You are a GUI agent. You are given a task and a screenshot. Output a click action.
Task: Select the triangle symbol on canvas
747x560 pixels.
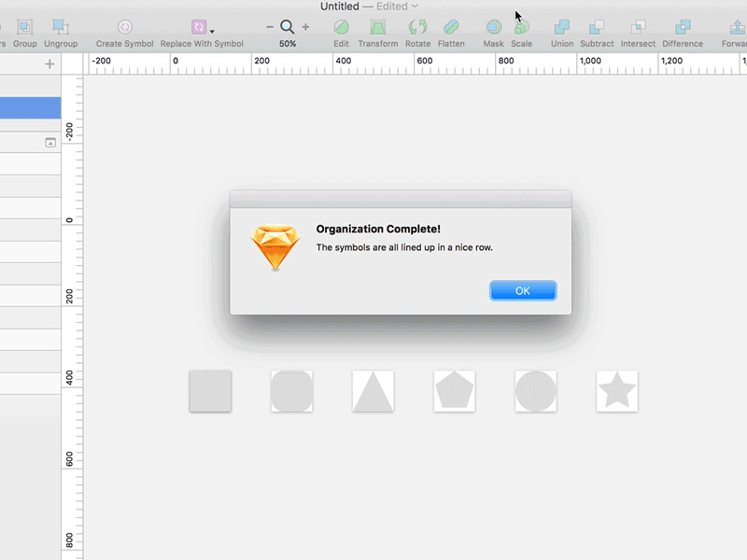point(373,391)
